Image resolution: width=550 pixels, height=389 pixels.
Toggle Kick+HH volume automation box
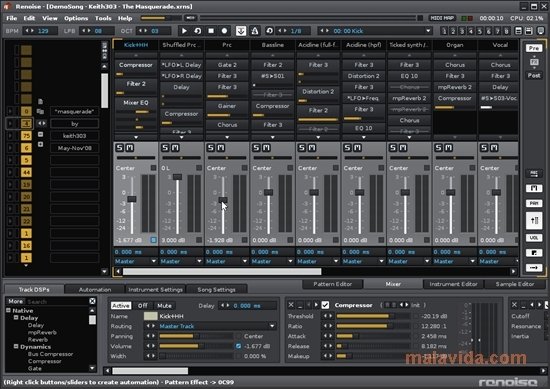[x=153, y=240]
